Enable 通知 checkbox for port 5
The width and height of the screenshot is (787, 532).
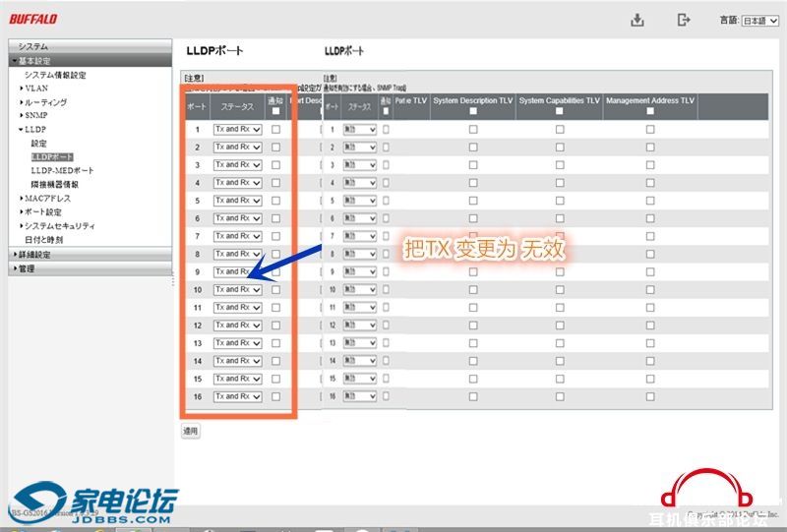coord(275,201)
